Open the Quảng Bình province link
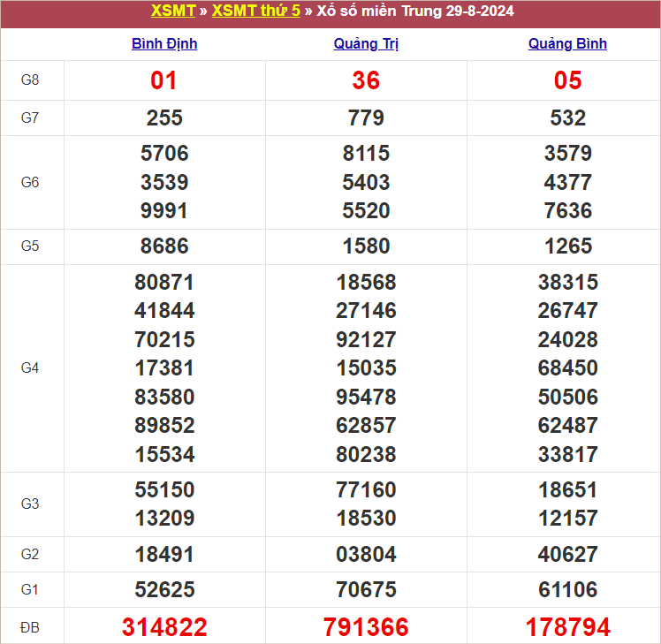Screen dimensions: 661x644 click(567, 44)
